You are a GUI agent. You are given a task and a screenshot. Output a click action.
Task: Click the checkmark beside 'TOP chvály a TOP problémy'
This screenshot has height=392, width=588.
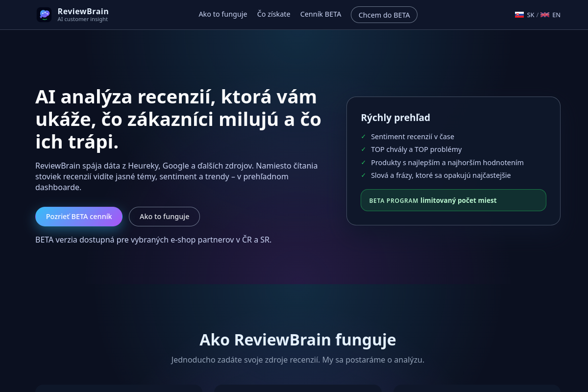(364, 149)
